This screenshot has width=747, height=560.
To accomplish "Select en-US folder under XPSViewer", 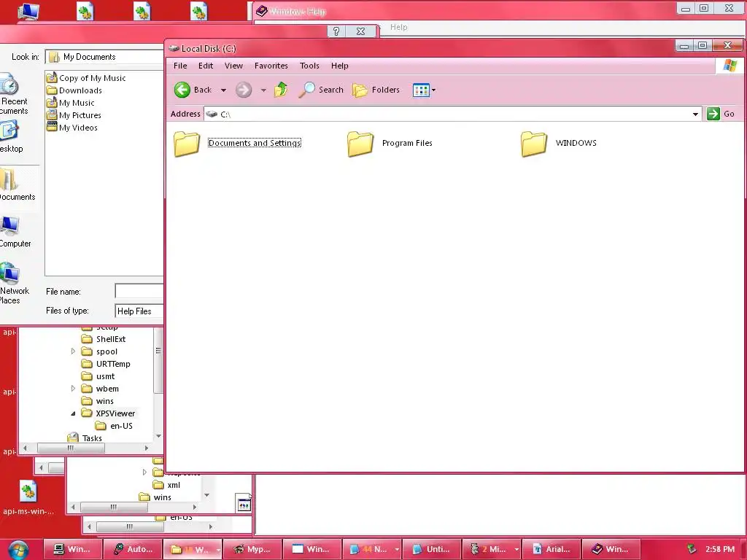I will [114, 426].
